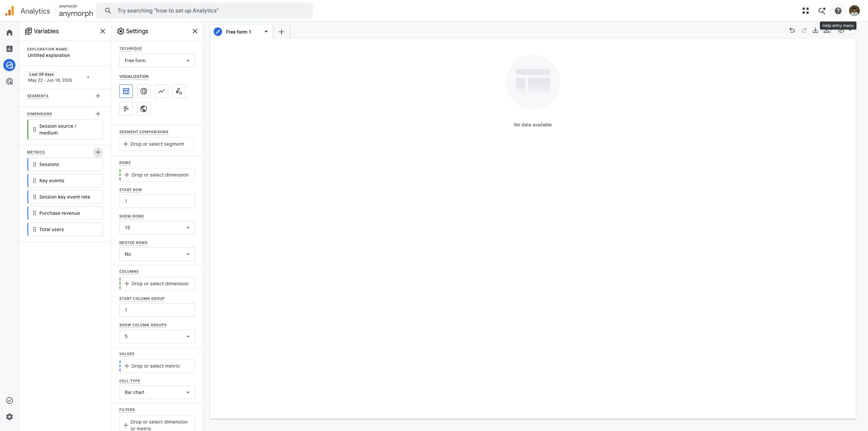Select the Bar chart visualization icon

(x=126, y=109)
